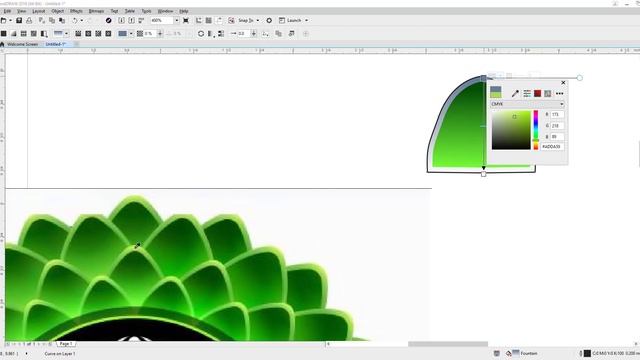
Task: Open the Edit menu
Action: click(7, 11)
